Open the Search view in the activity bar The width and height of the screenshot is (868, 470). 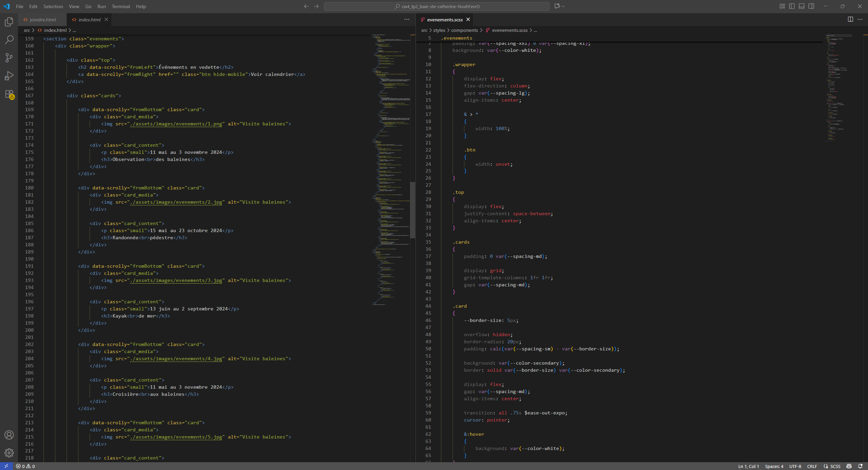pyautogui.click(x=9, y=40)
